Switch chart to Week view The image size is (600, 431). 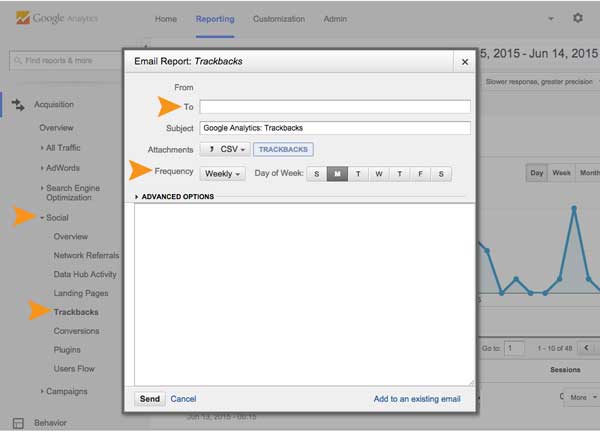pos(561,173)
